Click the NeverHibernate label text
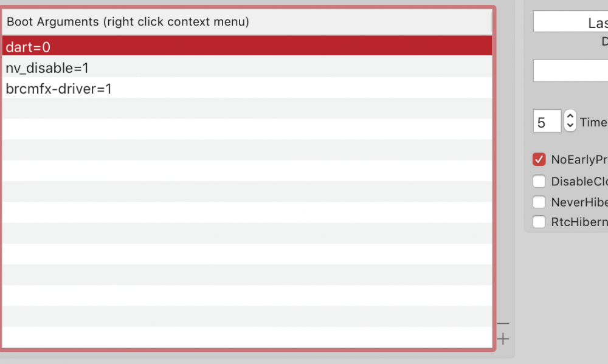The height and width of the screenshot is (364, 608). 579,202
